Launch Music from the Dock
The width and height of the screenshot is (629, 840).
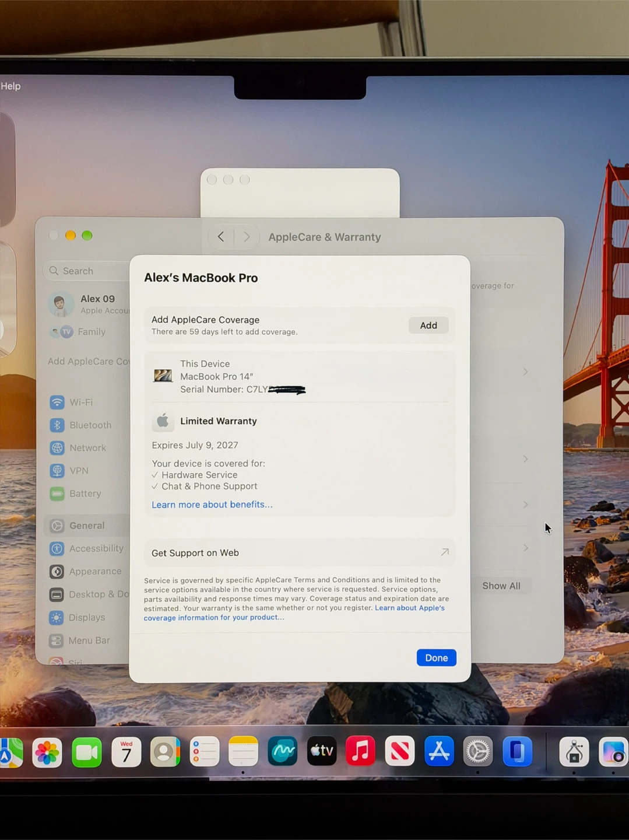pyautogui.click(x=361, y=751)
